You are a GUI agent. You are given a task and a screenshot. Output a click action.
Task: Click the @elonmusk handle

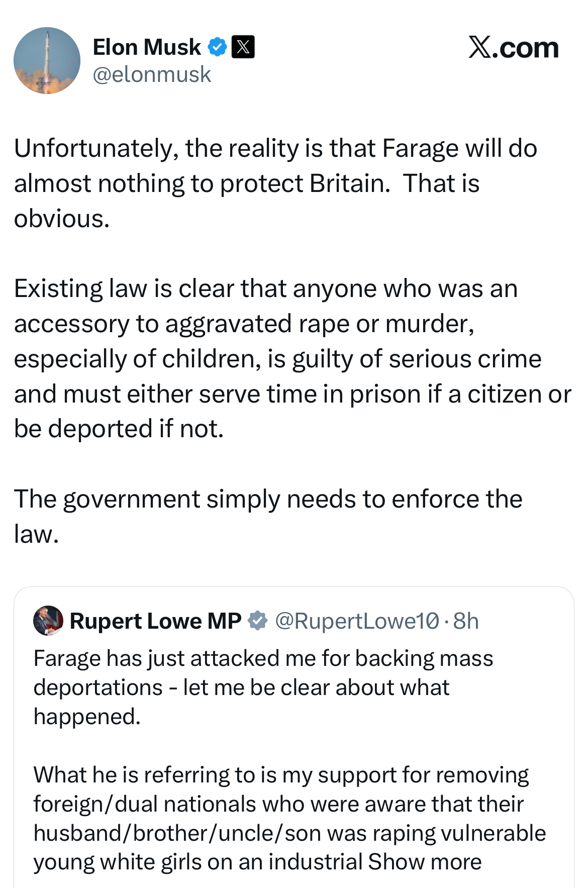click(152, 74)
